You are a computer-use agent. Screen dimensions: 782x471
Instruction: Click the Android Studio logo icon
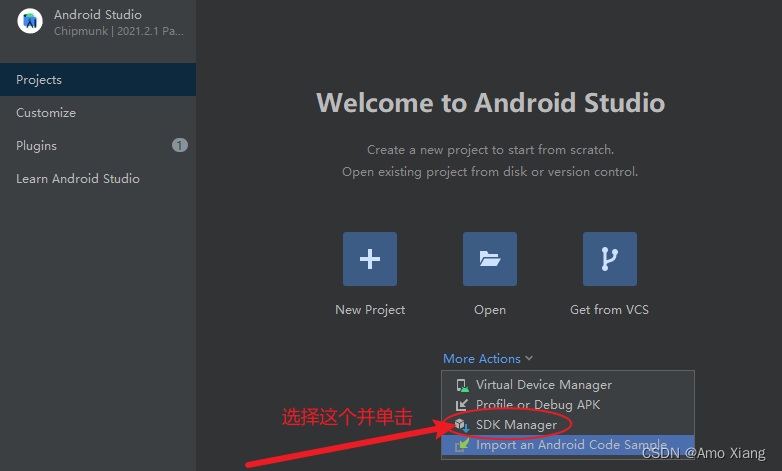pyautogui.click(x=30, y=21)
